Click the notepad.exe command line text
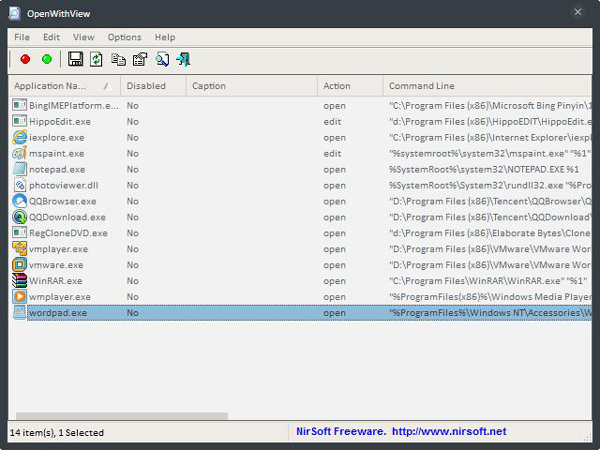The image size is (600, 450). click(484, 170)
